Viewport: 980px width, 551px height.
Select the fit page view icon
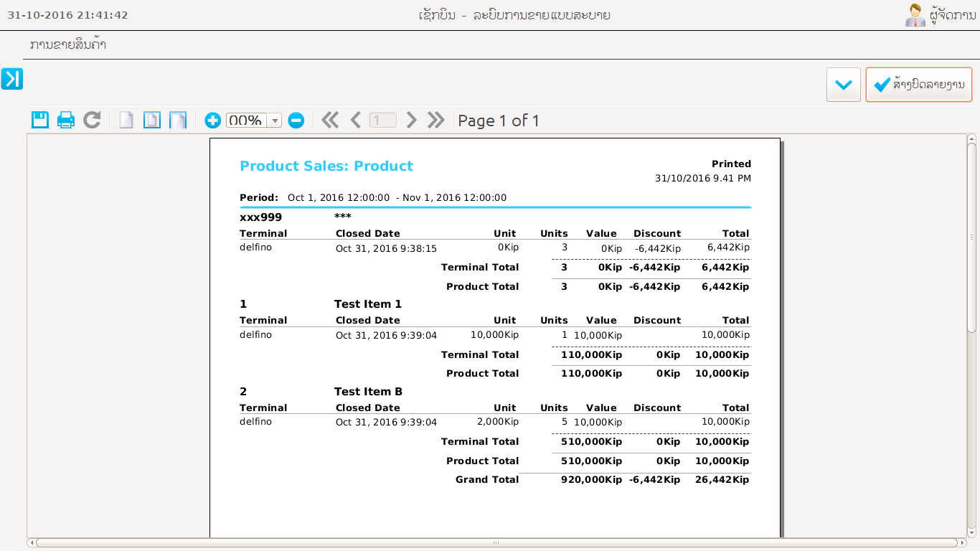click(x=152, y=120)
